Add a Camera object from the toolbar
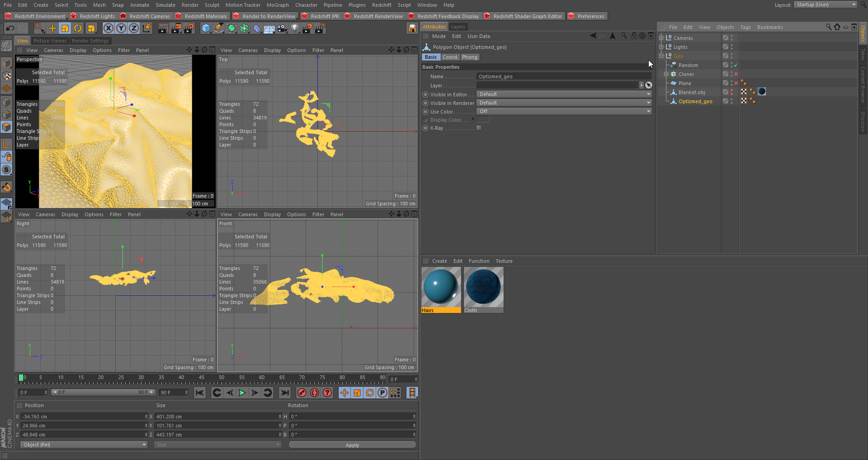This screenshot has width=868, height=460. coord(282,28)
